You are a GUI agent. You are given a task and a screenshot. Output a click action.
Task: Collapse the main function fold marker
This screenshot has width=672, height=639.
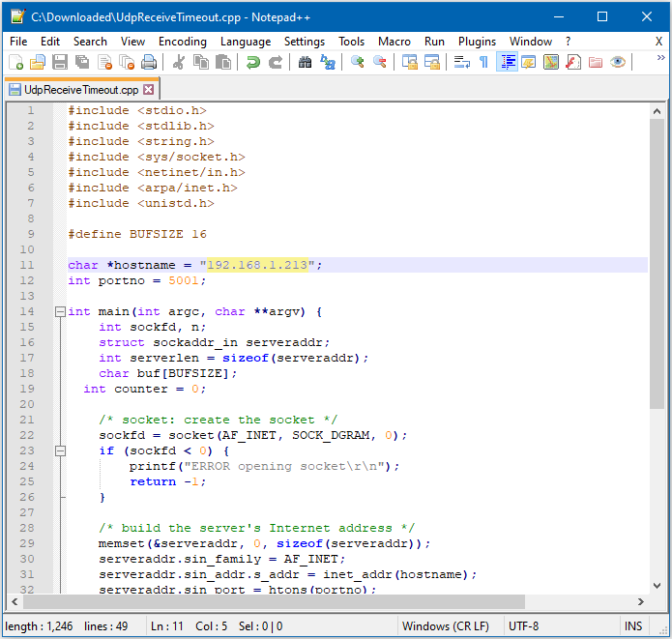click(x=60, y=311)
